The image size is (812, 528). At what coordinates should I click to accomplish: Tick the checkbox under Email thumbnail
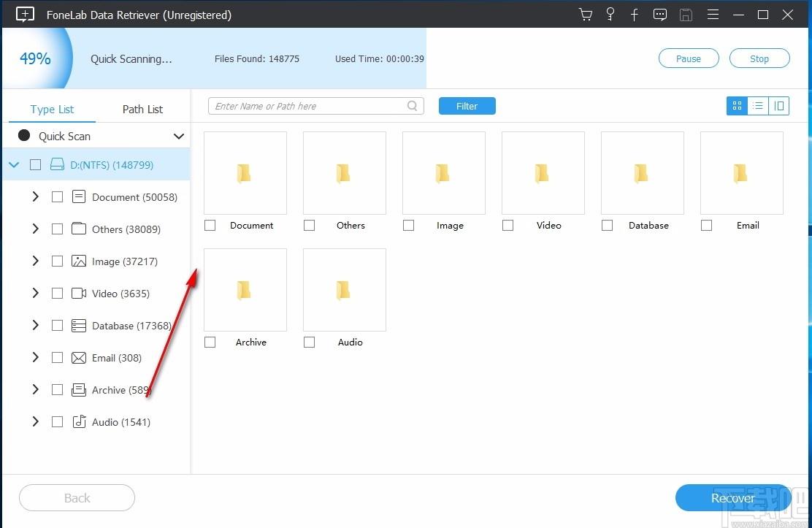coord(706,226)
